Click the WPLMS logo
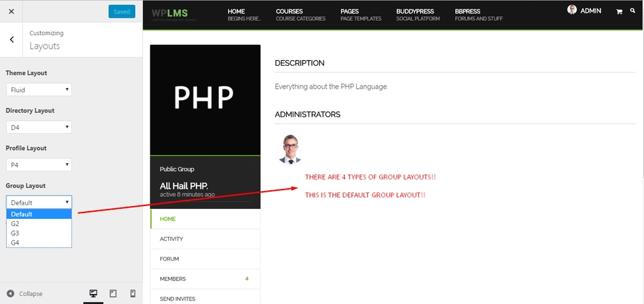Screen dimensions: 644x304 [174, 14]
